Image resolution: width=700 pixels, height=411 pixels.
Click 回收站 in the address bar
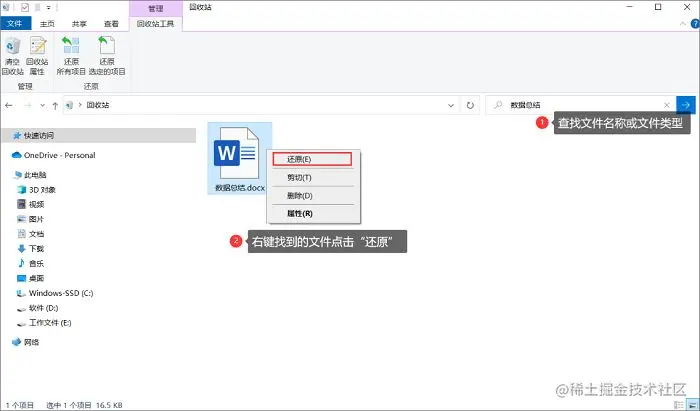pos(98,105)
